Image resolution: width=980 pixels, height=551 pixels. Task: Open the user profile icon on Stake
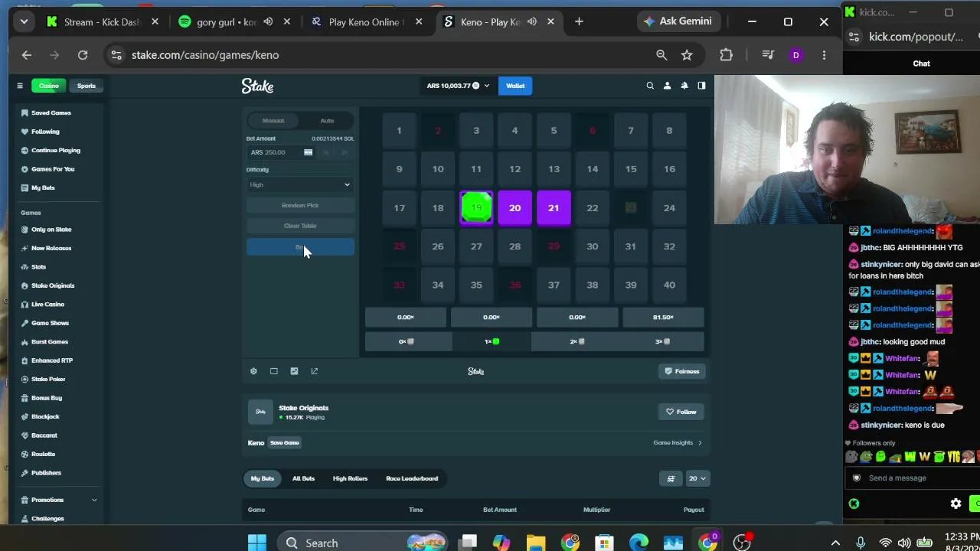[667, 86]
